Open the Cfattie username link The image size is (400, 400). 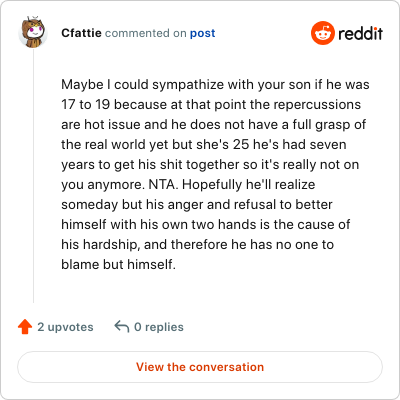click(81, 33)
